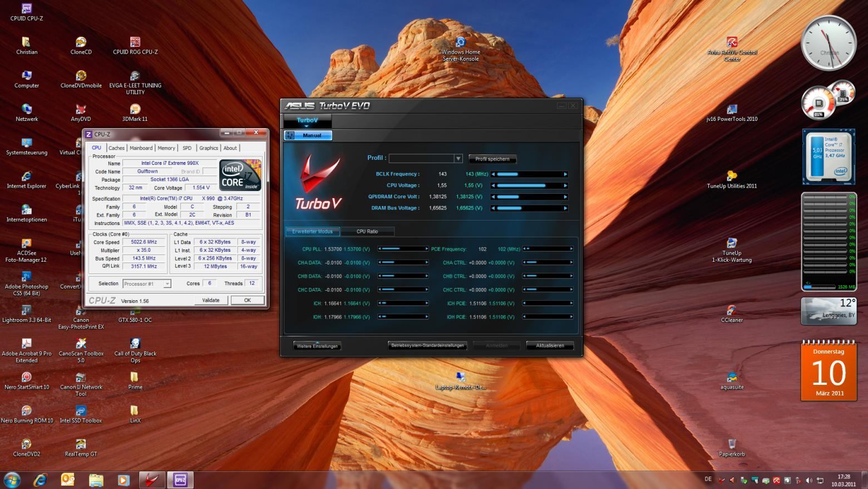The height and width of the screenshot is (489, 868).
Task: Click OK button in CPU-Z
Action: 247,300
